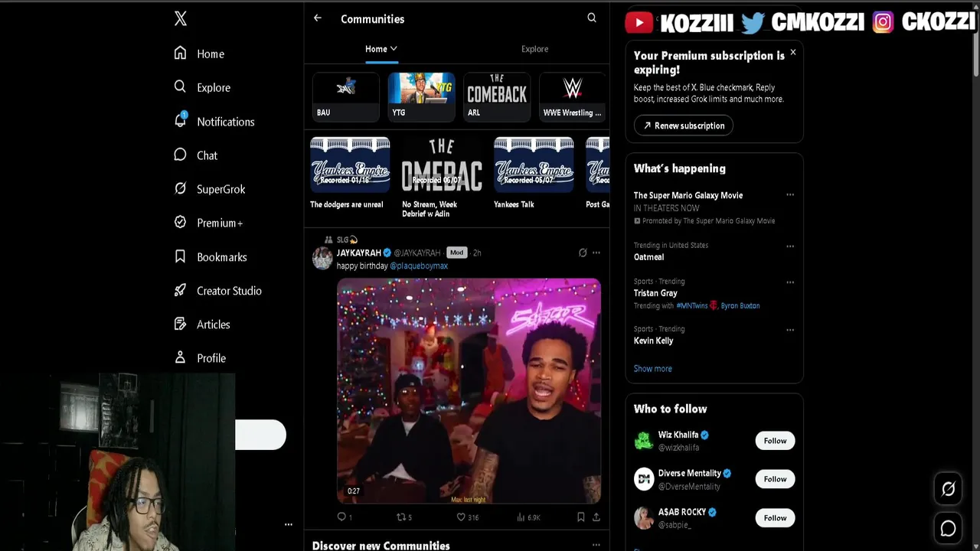Open SuperGrok in sidebar
The image size is (980, 551).
tap(209, 189)
